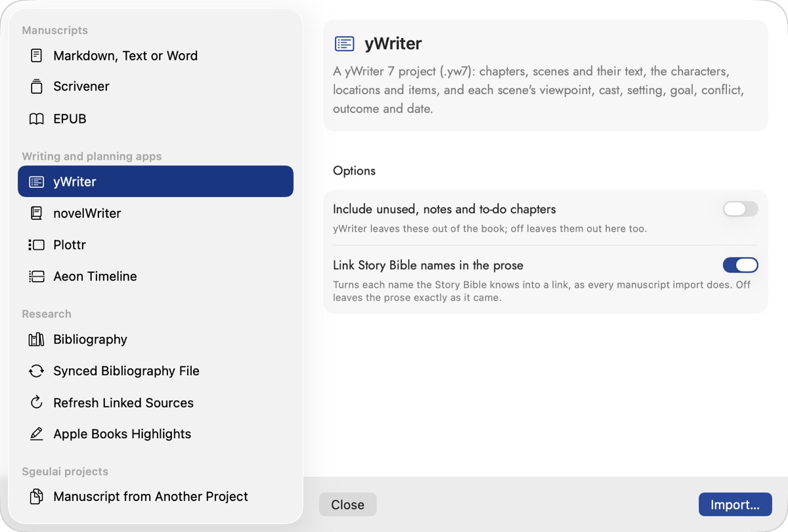Turn off Link Story Bible names toggle
This screenshot has width=788, height=532.
pyautogui.click(x=741, y=265)
